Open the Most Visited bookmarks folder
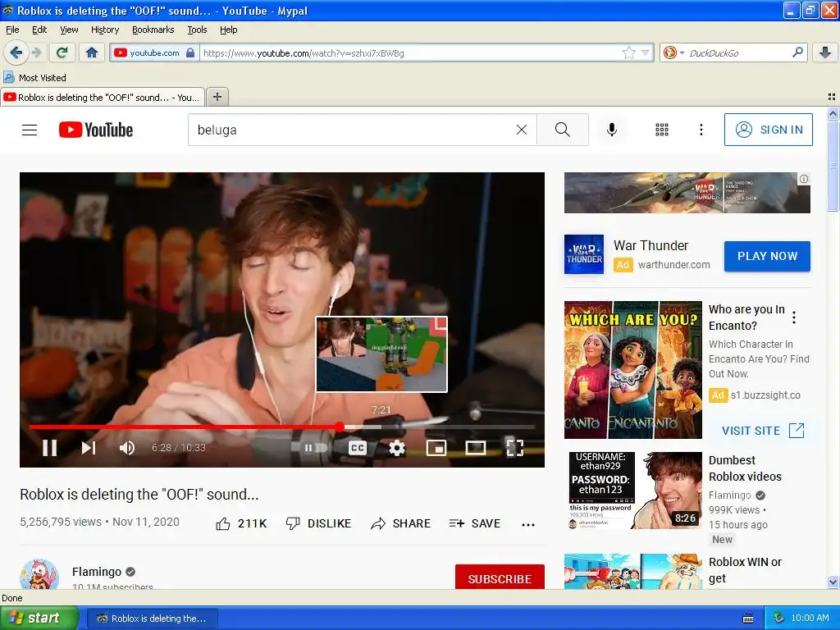 pos(34,78)
